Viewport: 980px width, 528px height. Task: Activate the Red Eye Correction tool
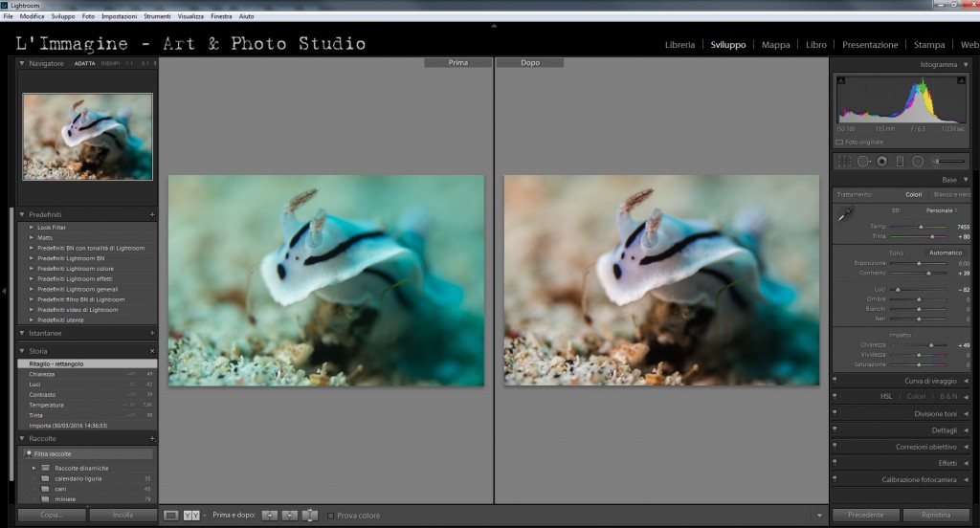click(881, 162)
